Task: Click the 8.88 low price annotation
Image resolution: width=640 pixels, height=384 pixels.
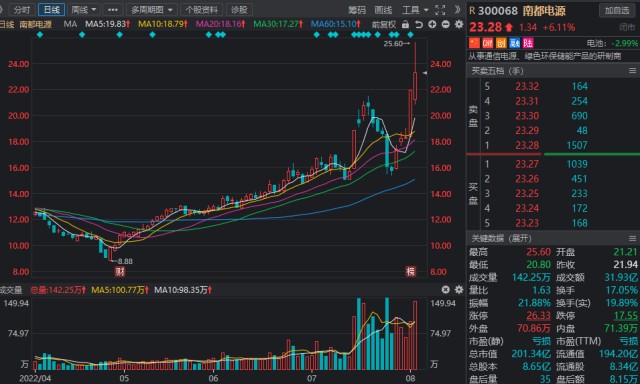Action: point(124,261)
